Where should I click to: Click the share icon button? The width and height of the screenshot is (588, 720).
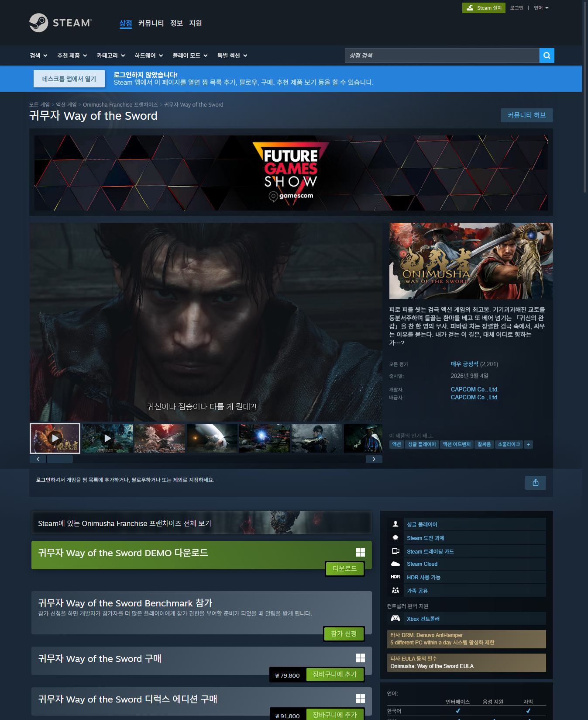click(536, 482)
